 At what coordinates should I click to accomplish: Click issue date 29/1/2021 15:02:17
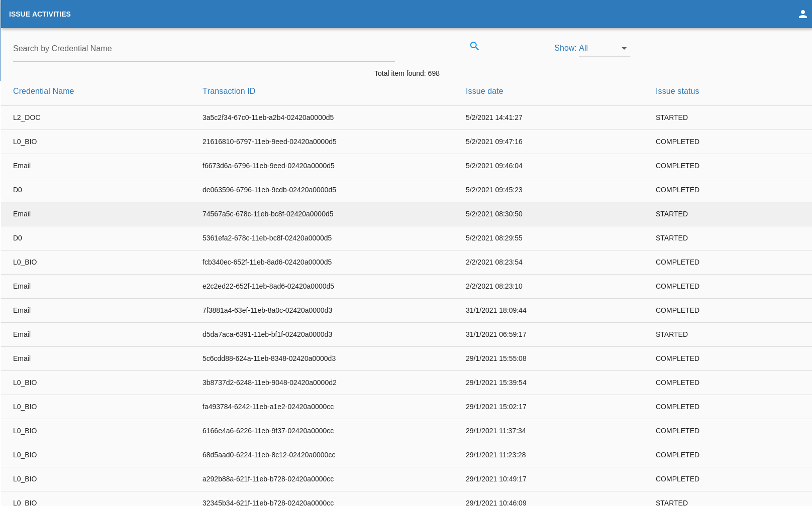[x=496, y=407]
